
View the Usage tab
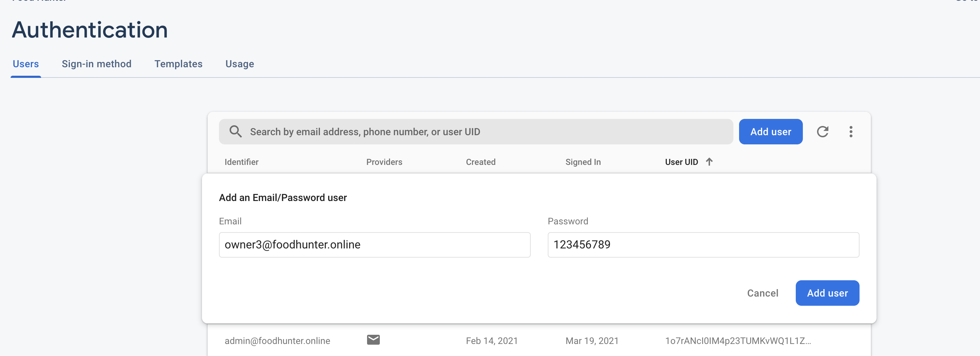[240, 64]
